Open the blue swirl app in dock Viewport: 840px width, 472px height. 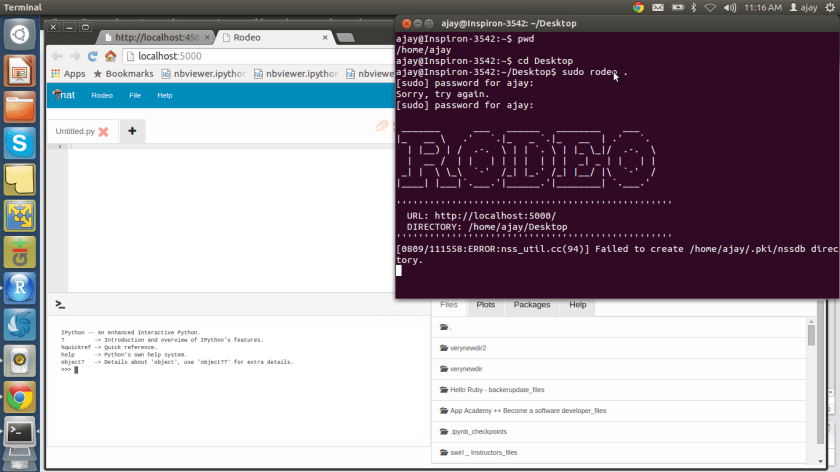(x=20, y=325)
